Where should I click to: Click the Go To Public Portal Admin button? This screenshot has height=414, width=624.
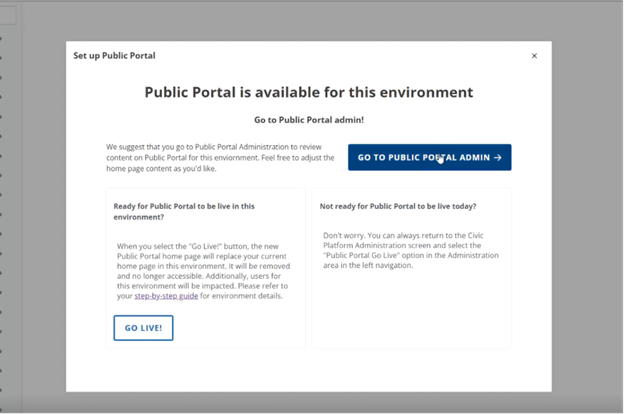pyautogui.click(x=429, y=157)
